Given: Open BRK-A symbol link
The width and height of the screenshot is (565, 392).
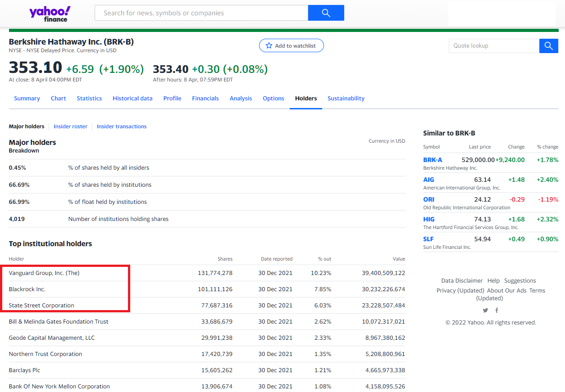Looking at the screenshot, I should [433, 160].
